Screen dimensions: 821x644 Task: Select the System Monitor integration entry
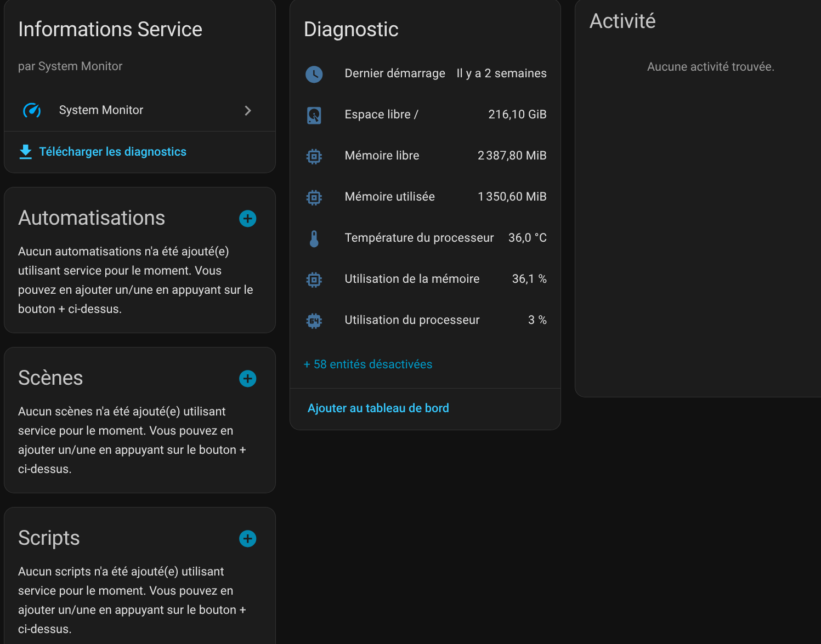pos(101,110)
